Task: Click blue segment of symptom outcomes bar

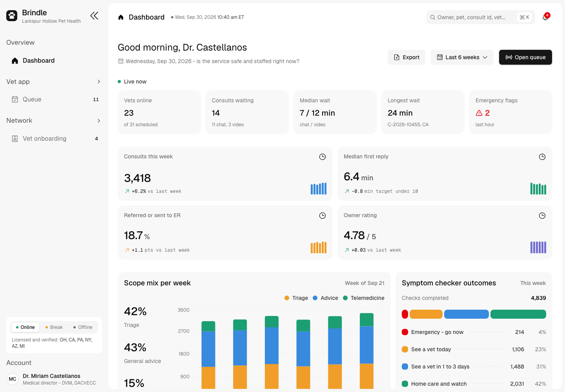Action: tap(467, 314)
